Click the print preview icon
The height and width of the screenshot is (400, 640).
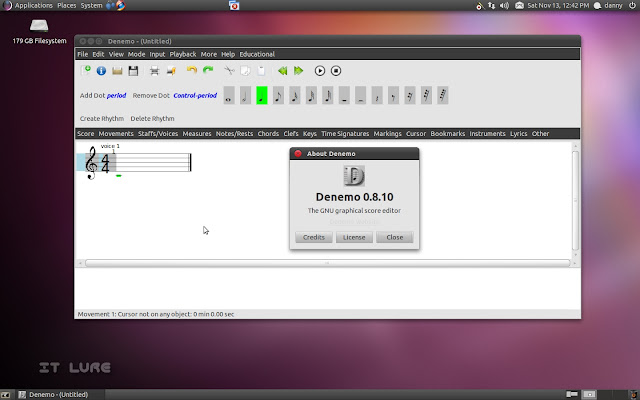171,71
